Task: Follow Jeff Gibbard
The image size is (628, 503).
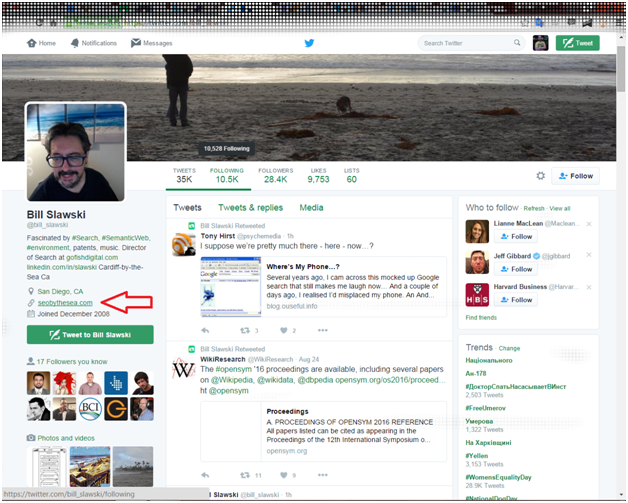Action: point(516,269)
